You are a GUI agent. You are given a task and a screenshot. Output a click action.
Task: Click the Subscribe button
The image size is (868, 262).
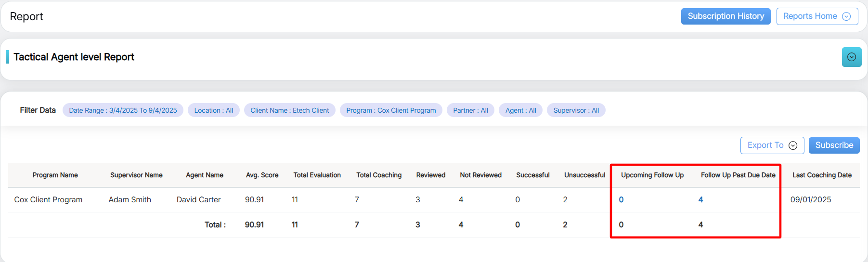click(x=834, y=145)
